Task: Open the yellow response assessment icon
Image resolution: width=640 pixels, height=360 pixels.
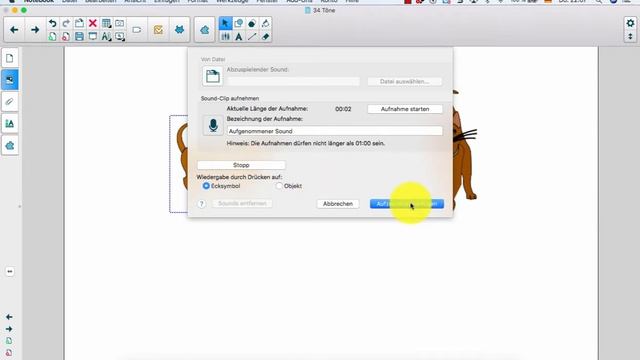Action: (x=158, y=30)
